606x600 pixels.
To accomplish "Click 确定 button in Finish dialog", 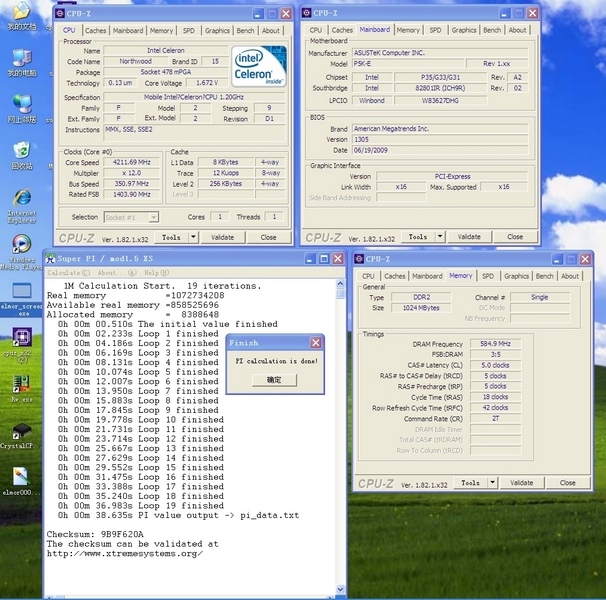I will pos(273,381).
